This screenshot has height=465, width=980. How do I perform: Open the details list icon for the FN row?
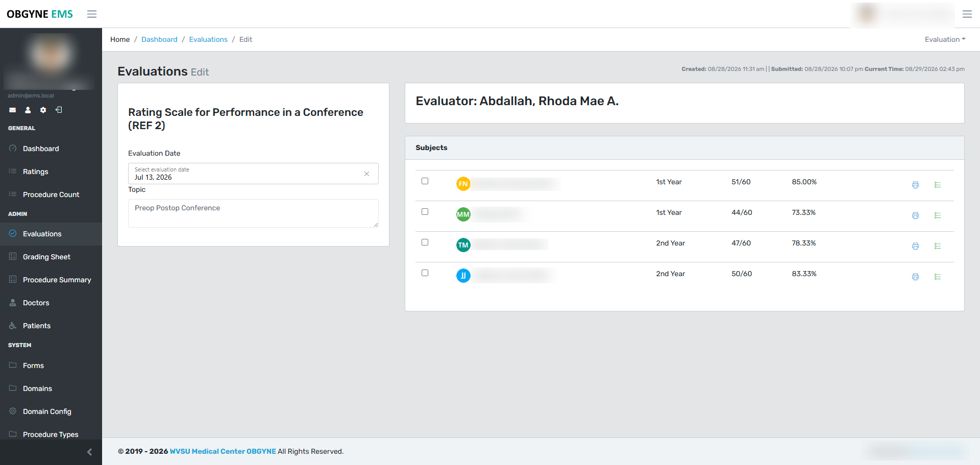(x=938, y=185)
